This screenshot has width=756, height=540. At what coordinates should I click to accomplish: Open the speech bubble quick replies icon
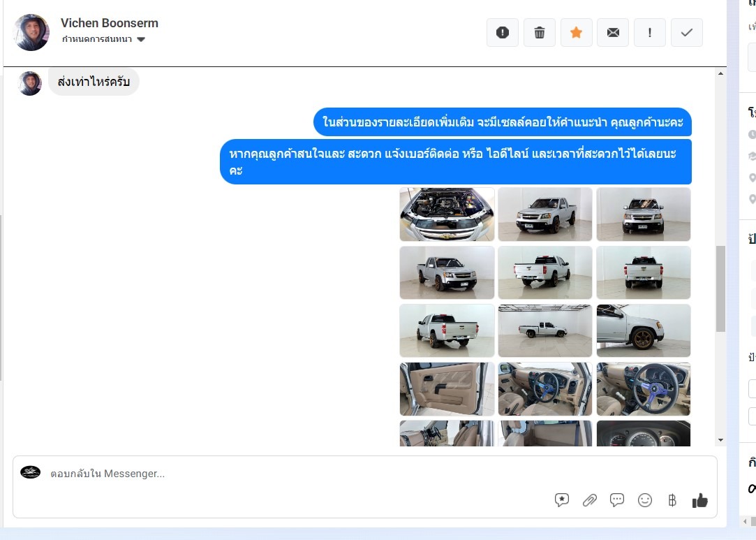(x=617, y=500)
